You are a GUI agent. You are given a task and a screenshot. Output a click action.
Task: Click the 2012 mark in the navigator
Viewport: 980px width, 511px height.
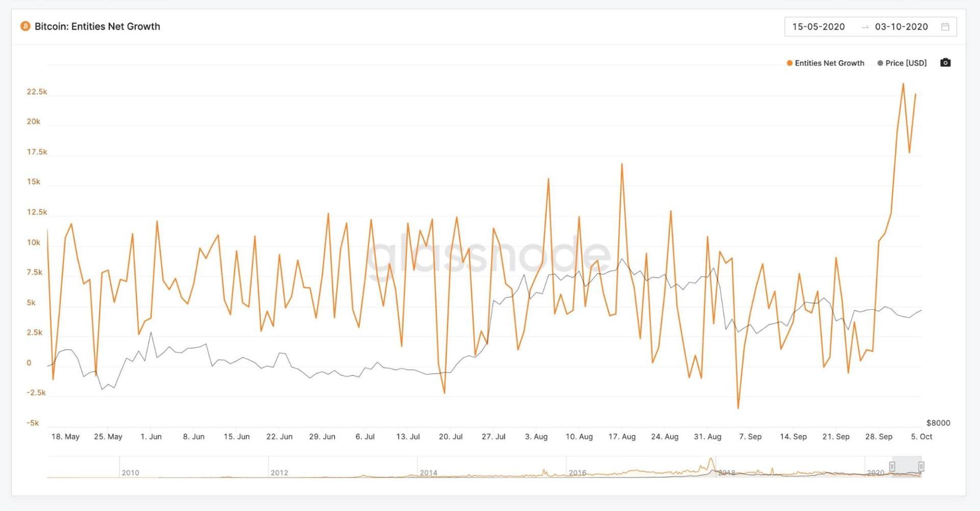click(x=279, y=473)
